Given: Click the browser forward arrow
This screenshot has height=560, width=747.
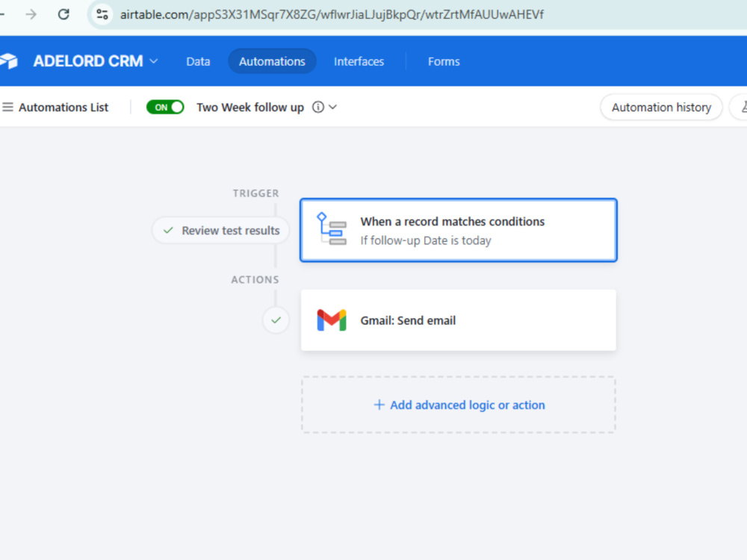Looking at the screenshot, I should (31, 15).
